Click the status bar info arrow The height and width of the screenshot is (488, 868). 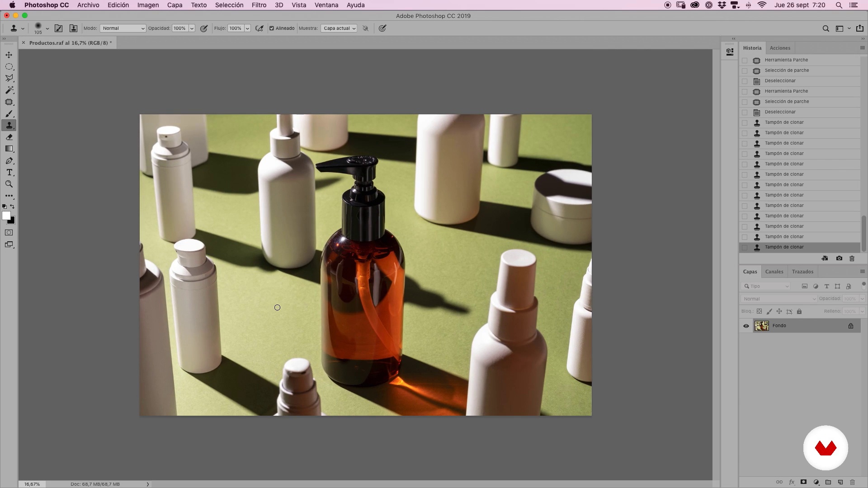148,484
